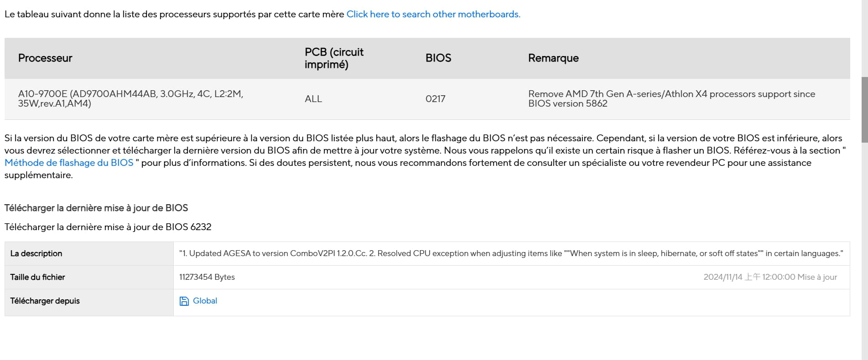Open 'Click here to search other motherboards' link
The width and height of the screenshot is (868, 360).
point(433,14)
